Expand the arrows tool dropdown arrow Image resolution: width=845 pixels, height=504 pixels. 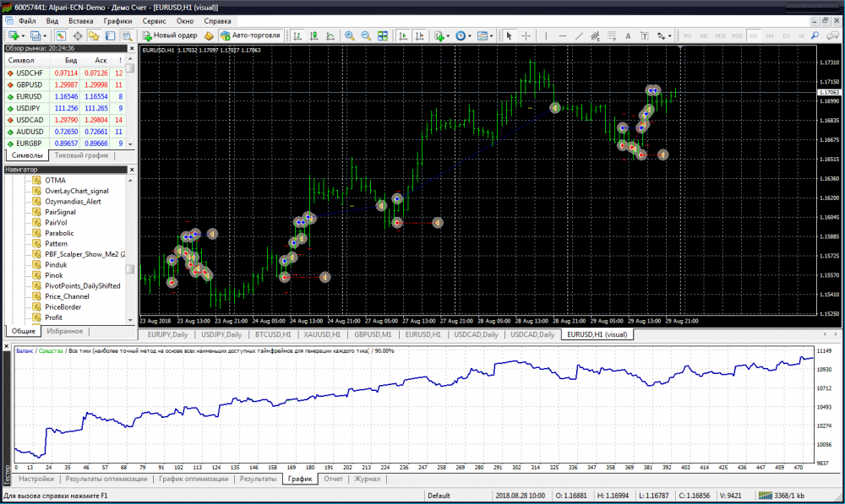point(670,36)
